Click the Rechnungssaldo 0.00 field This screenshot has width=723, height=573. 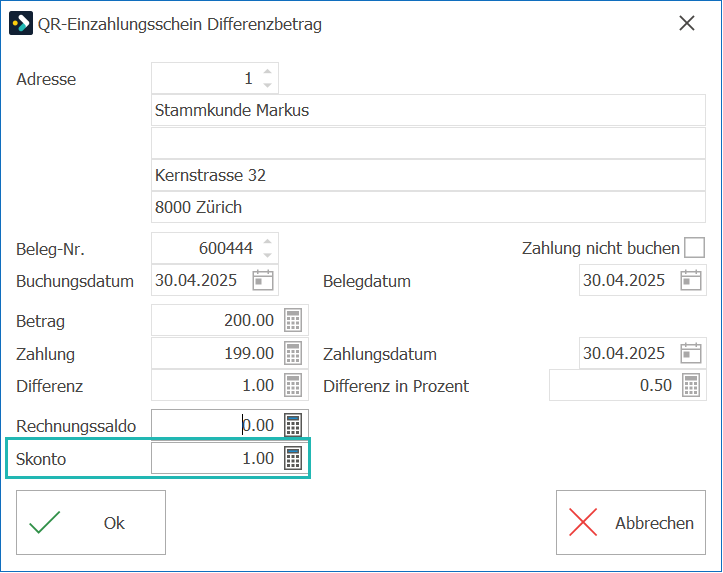pyautogui.click(x=230, y=425)
